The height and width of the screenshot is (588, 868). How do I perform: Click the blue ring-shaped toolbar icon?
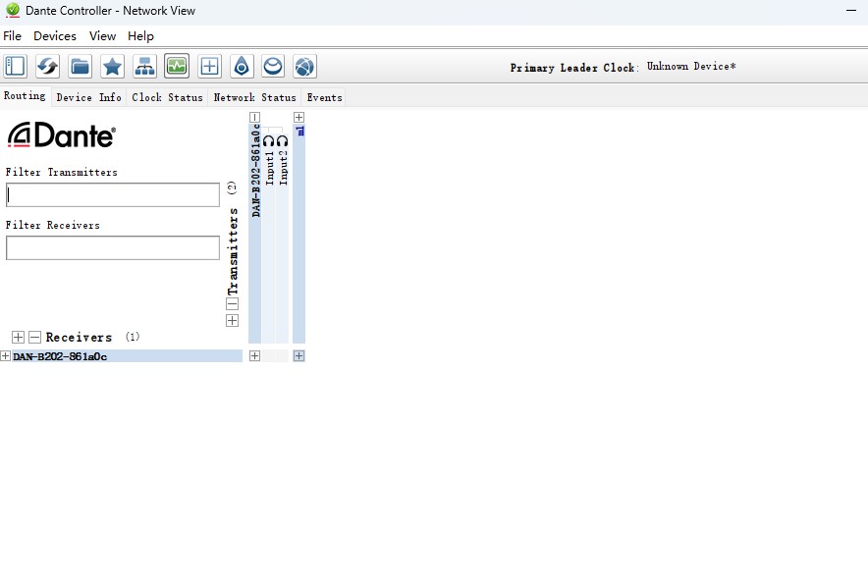273,67
